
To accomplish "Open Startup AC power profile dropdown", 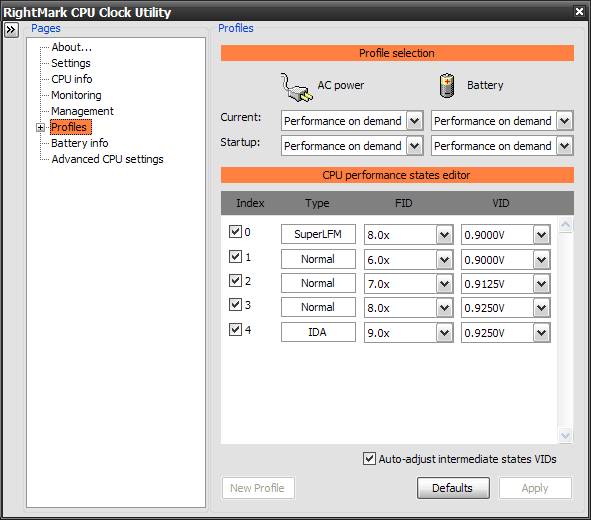I will 415,146.
